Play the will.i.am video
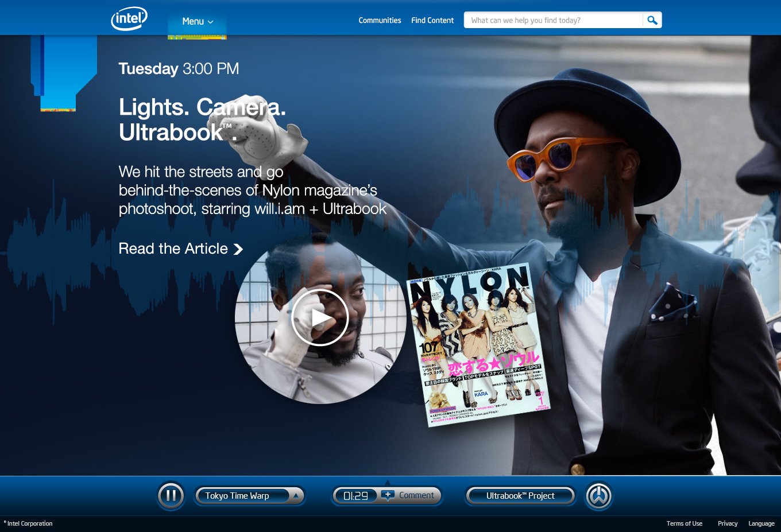The width and height of the screenshot is (781, 532). pyautogui.click(x=320, y=317)
